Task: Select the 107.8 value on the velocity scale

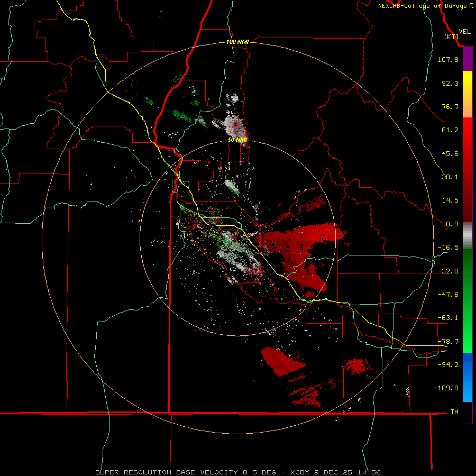Action: (x=448, y=59)
